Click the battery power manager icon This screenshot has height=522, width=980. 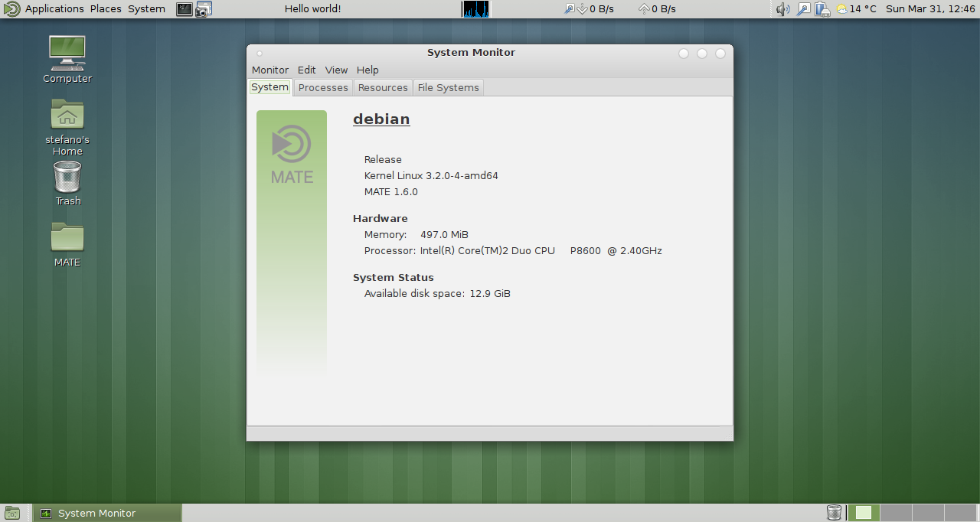[x=822, y=9]
